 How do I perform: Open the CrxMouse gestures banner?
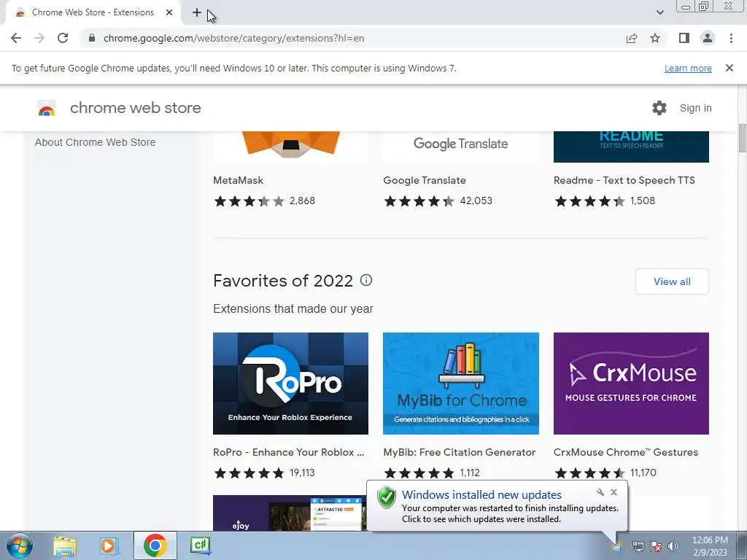[x=631, y=384]
